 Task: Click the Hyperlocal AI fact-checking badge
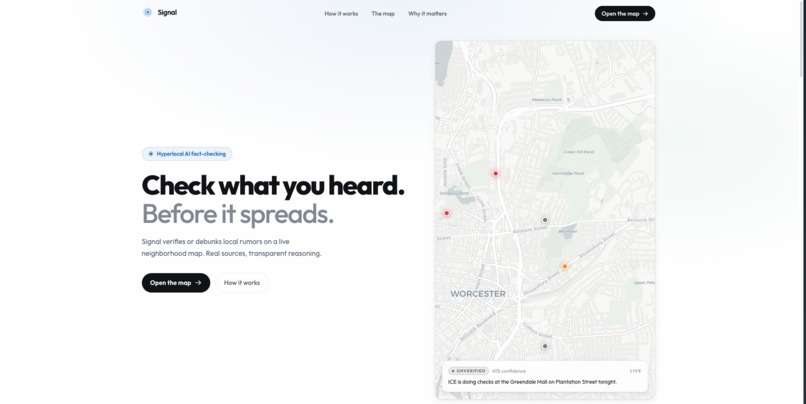tap(187, 154)
